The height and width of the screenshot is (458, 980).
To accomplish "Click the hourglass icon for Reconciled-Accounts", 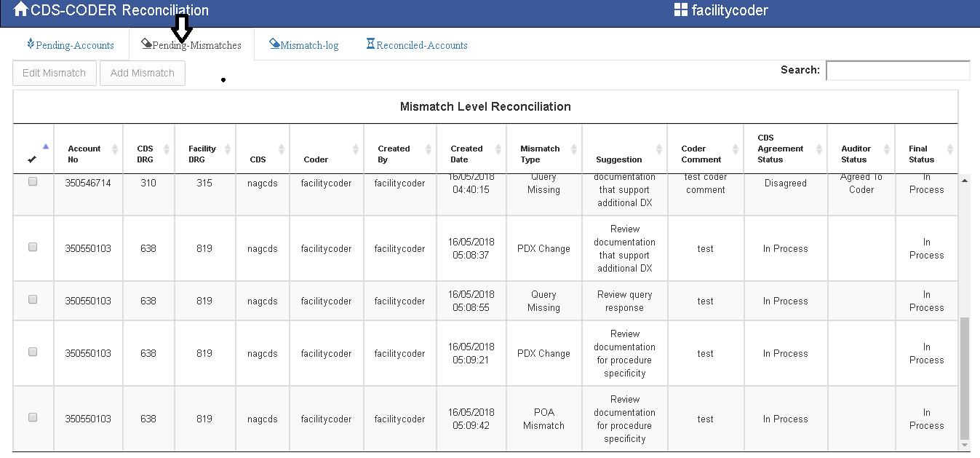I will (x=370, y=44).
